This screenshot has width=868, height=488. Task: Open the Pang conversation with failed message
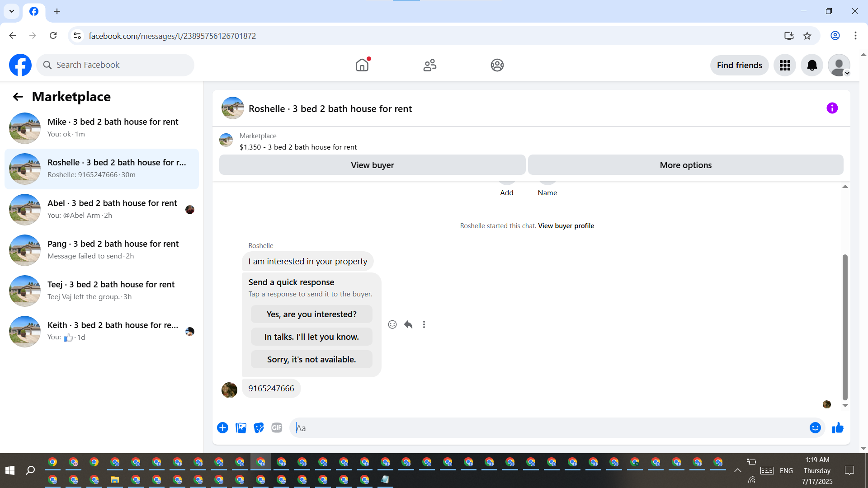(102, 250)
